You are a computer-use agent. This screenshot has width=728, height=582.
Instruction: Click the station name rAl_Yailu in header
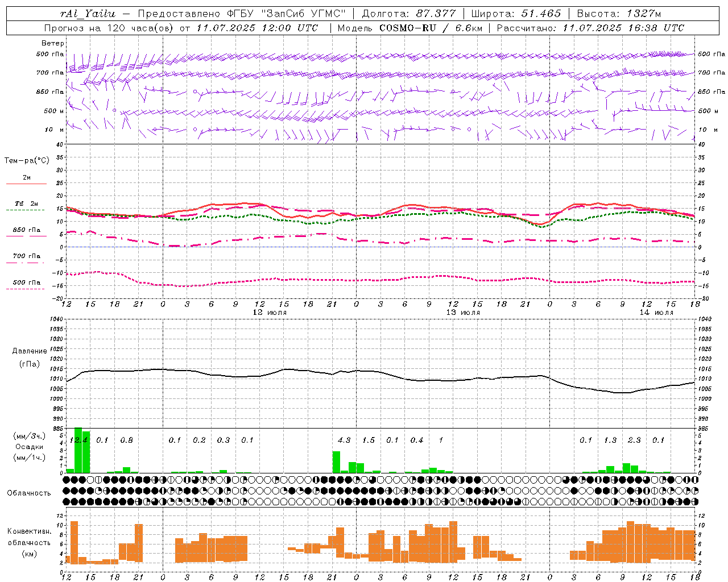coord(88,14)
